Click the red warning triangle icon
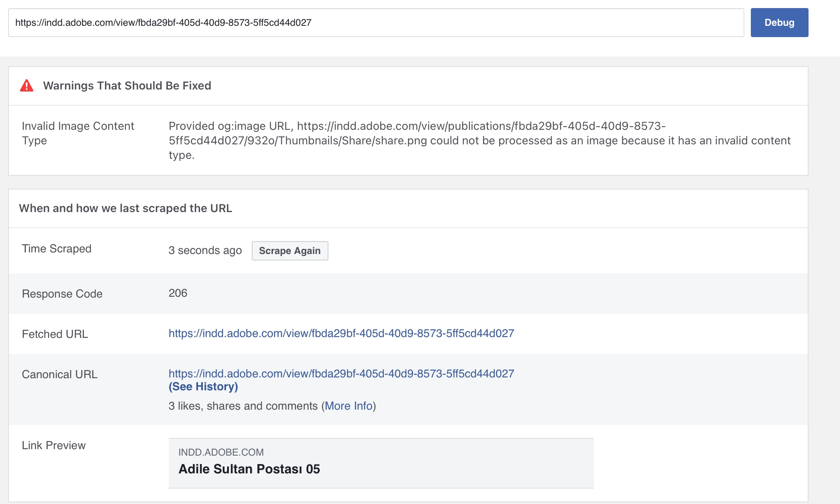 click(x=27, y=85)
